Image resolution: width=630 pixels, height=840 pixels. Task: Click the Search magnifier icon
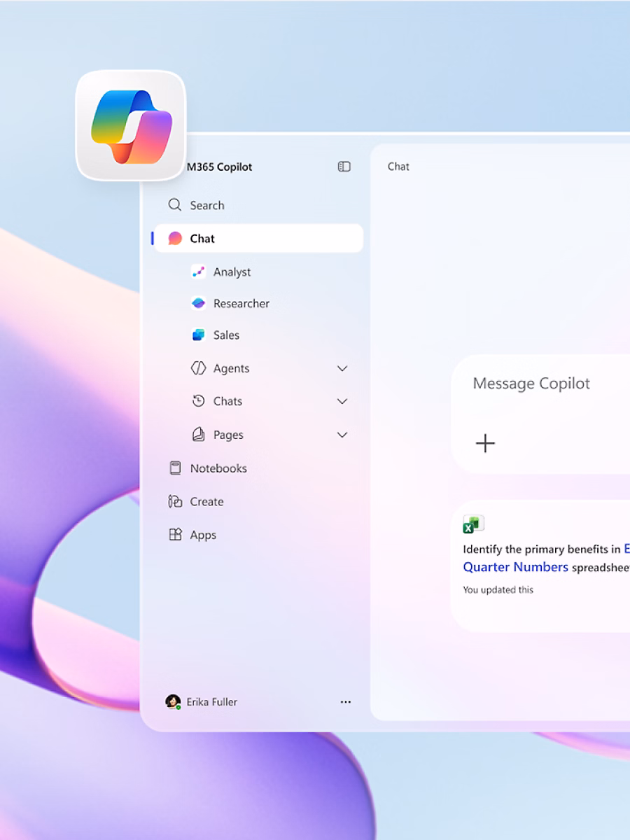click(x=174, y=205)
